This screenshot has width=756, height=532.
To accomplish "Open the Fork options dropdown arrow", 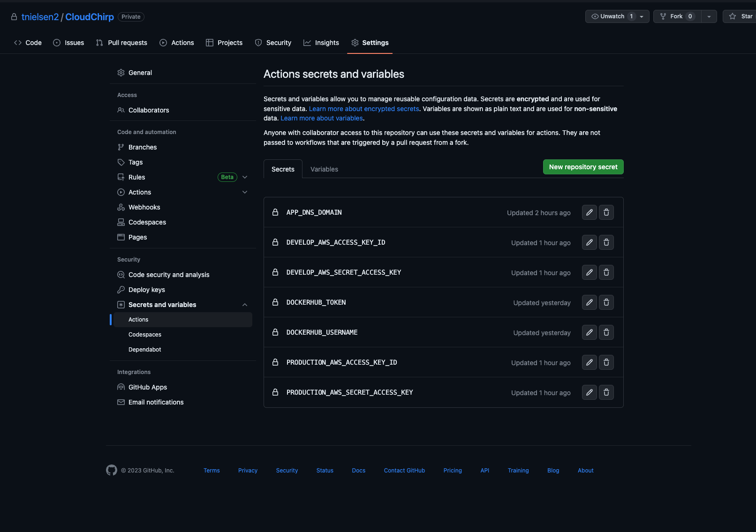I will pyautogui.click(x=709, y=16).
